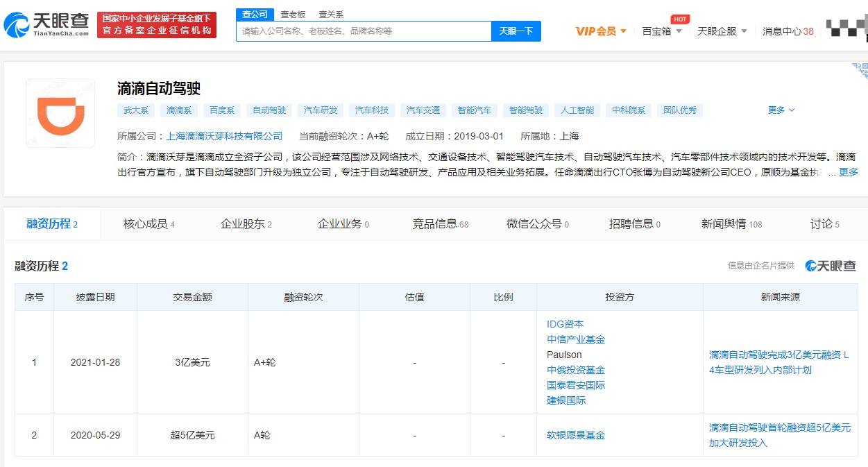This screenshot has height=467, width=868.
Task: Open the 天眼企服 dropdown menu
Action: click(722, 31)
